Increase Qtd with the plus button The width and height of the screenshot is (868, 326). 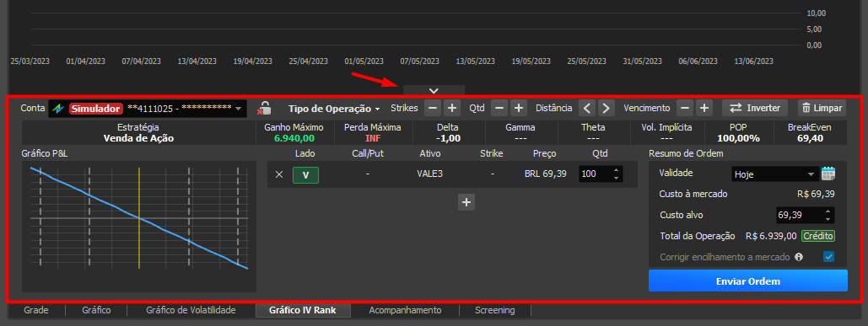tap(519, 109)
